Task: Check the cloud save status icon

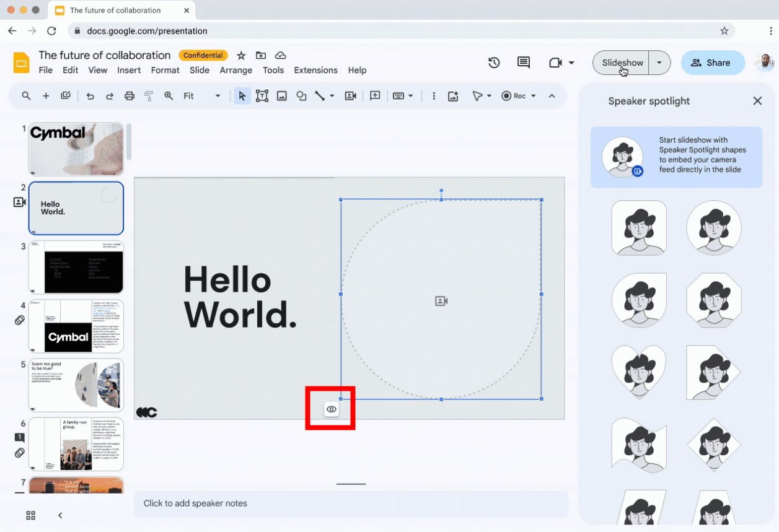Action: pos(280,56)
